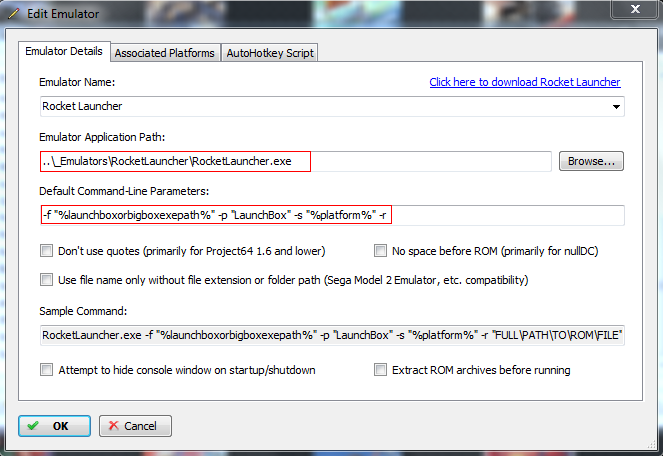The image size is (663, 456).
Task: Expand the Emulator Name dropdown arrow
Action: 616,107
